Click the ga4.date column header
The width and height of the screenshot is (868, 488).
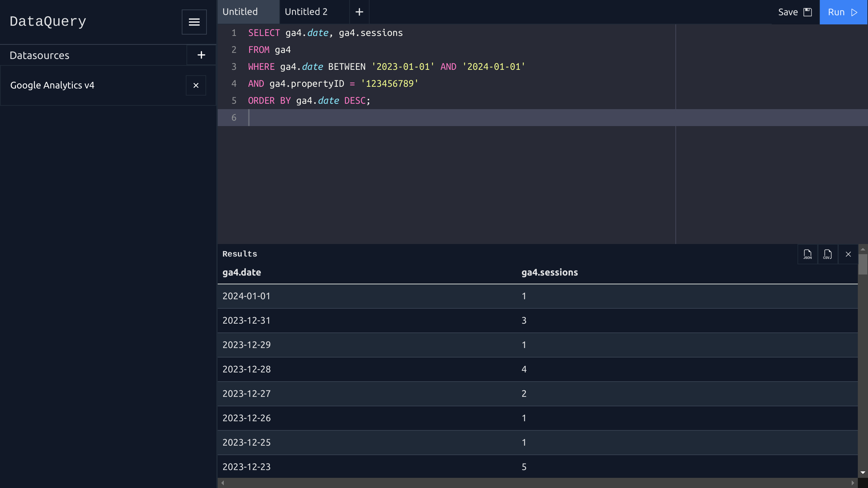241,272
